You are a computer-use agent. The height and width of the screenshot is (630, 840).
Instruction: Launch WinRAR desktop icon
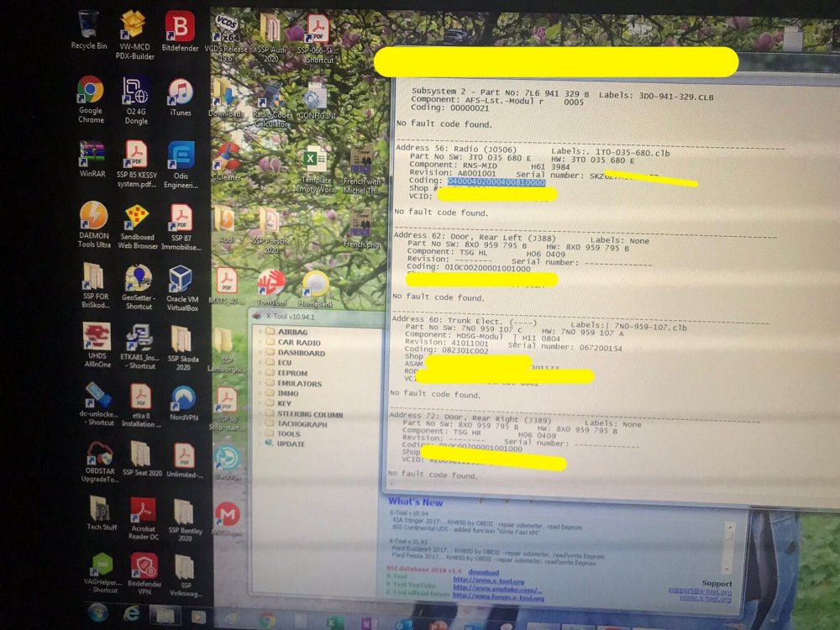point(92,159)
